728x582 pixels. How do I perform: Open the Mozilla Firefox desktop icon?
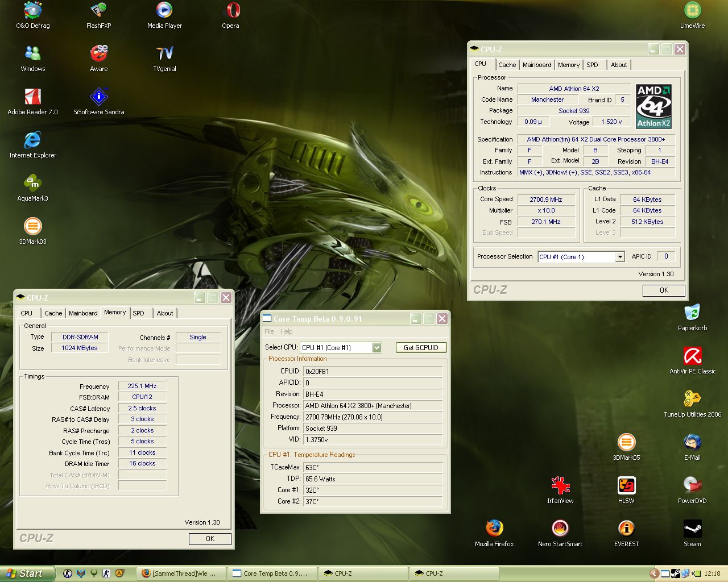click(494, 534)
